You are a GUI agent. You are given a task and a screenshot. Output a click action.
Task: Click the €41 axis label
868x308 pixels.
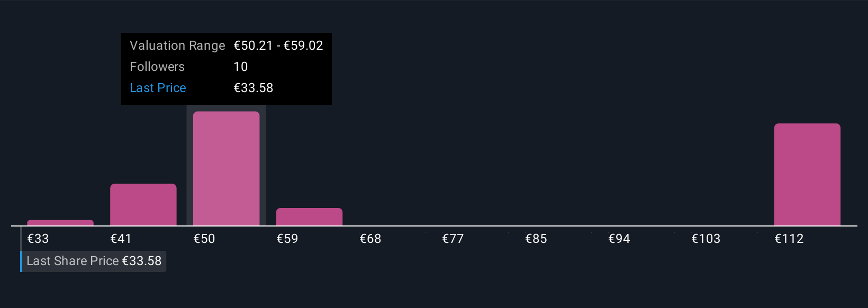(121, 239)
